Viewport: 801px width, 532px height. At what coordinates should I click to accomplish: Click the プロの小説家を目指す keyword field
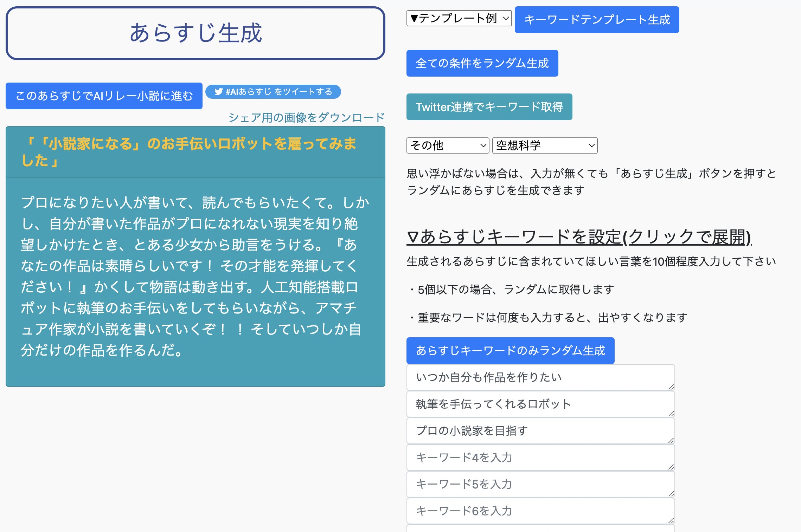(x=540, y=431)
